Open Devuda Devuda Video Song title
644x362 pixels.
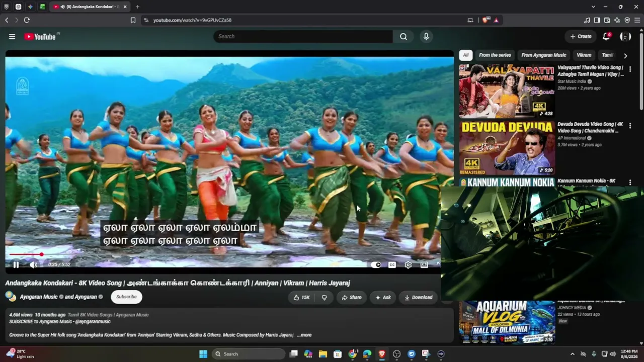coord(590,127)
